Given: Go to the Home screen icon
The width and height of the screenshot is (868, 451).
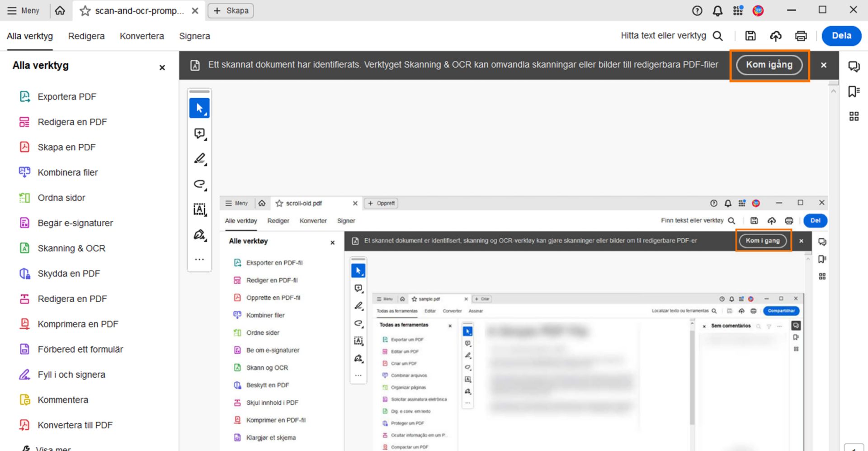Looking at the screenshot, I should coord(60,10).
